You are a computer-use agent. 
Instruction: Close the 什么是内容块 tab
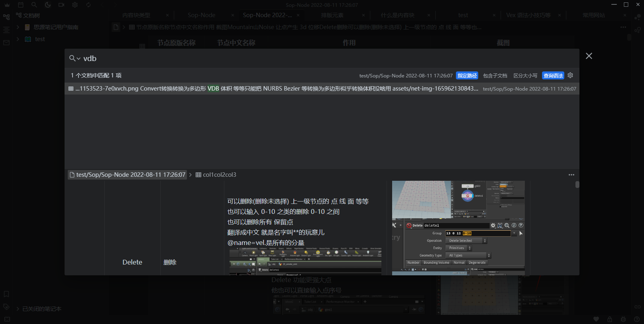[x=429, y=15]
